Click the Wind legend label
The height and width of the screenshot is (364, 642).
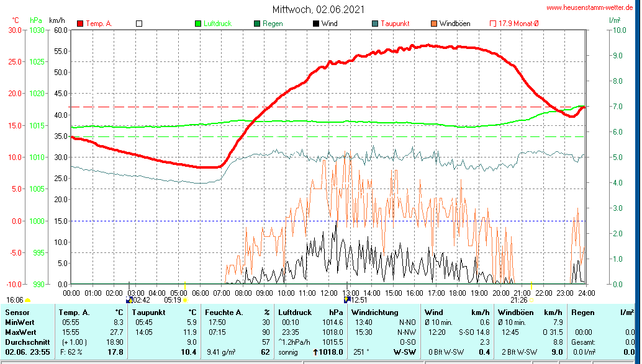[x=330, y=24]
